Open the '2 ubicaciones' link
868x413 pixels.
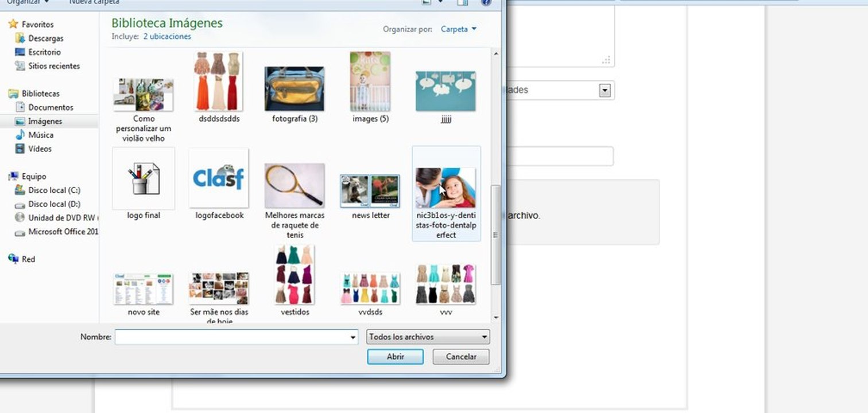coord(167,37)
